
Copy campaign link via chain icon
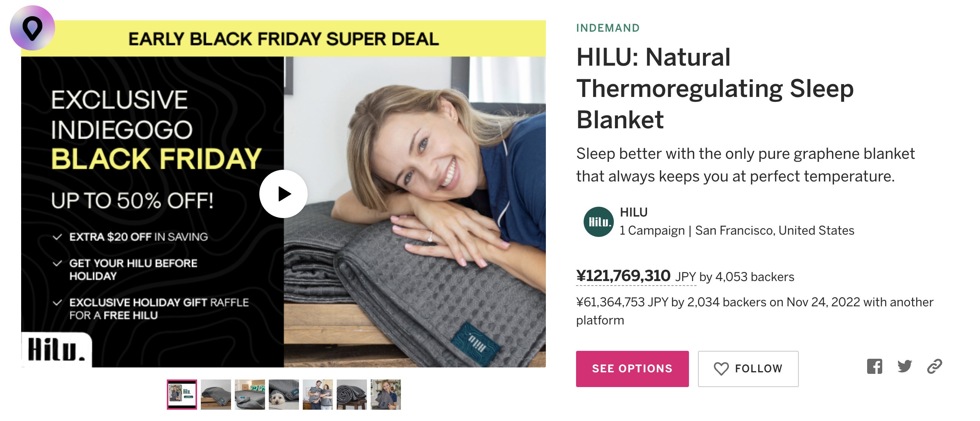coord(934,367)
